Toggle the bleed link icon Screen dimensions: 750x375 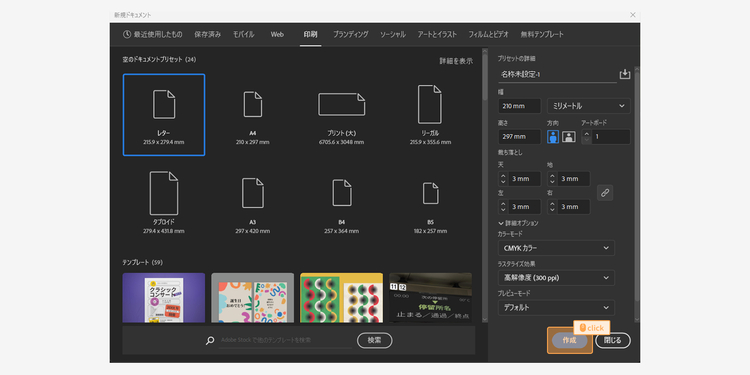605,193
